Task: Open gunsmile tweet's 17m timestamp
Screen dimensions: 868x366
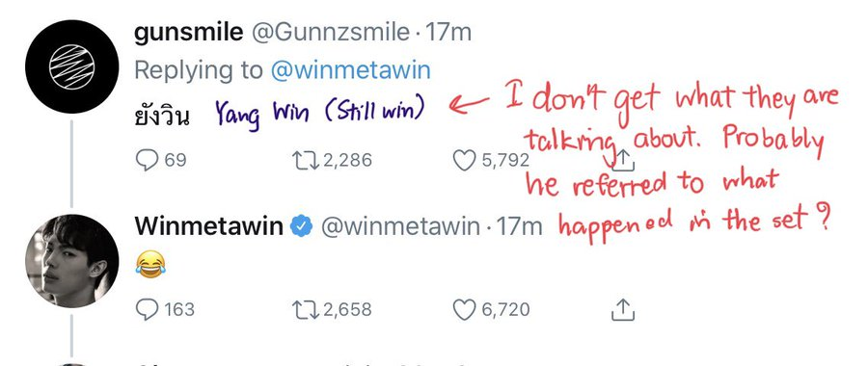Action: point(448,33)
